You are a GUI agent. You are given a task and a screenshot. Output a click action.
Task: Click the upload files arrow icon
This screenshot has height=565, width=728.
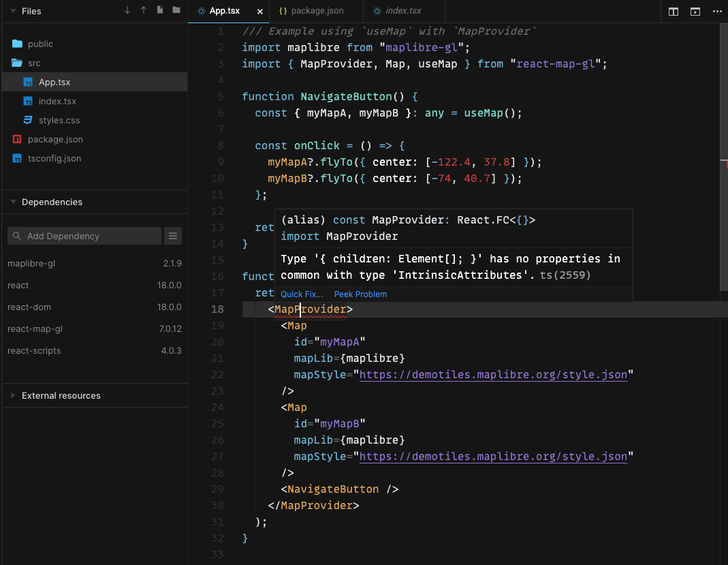click(x=143, y=11)
